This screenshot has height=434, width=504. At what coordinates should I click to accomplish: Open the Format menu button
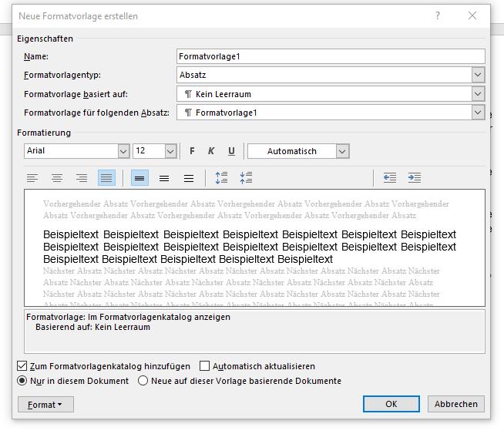point(45,404)
